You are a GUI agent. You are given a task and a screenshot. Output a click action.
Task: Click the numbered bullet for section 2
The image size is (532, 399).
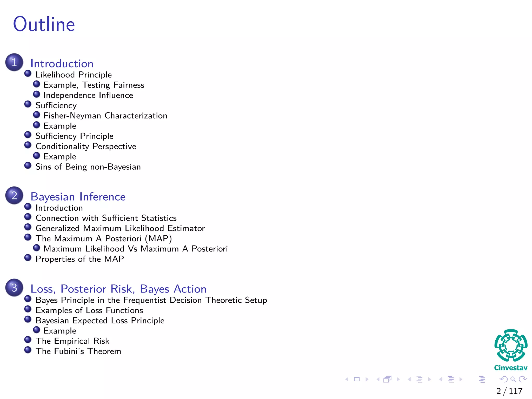coord(14,195)
